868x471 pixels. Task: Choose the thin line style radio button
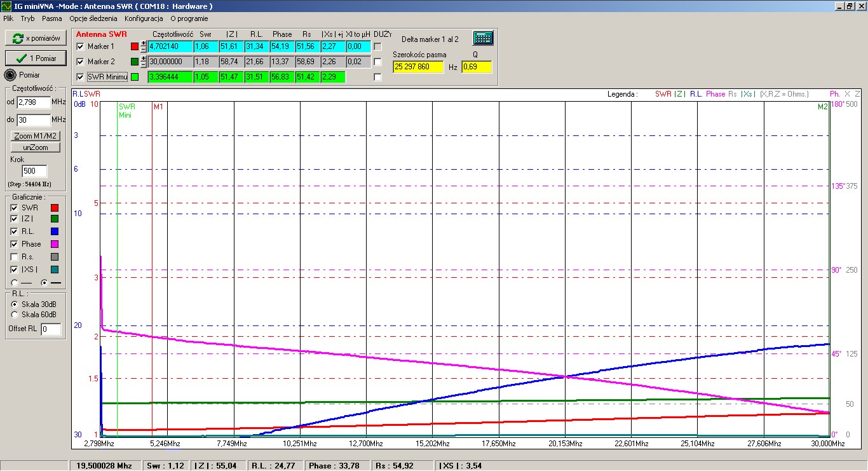(x=15, y=282)
